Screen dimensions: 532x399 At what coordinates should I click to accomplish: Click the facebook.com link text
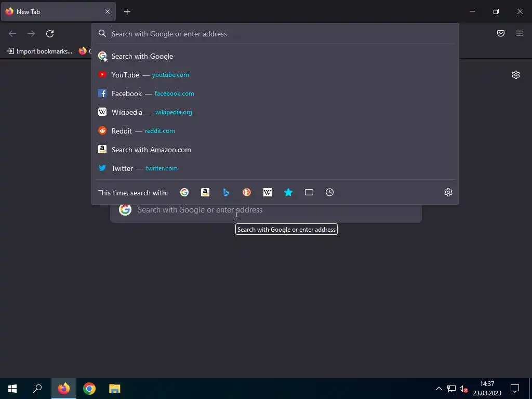click(x=175, y=94)
